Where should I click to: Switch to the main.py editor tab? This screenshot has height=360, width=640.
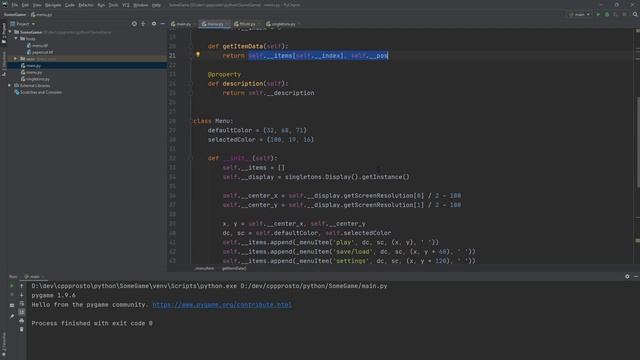coord(181,24)
